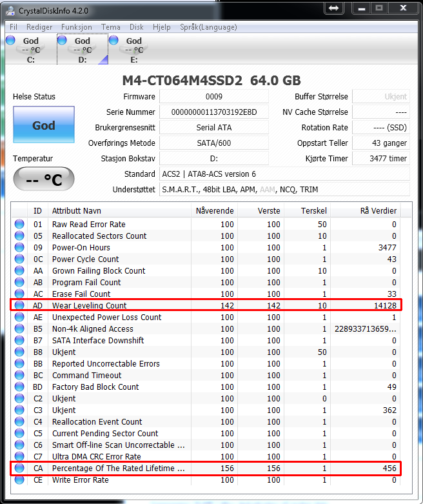Click status orb for SATA Interface Downshift
This screenshot has width=423, height=504.
(19, 340)
